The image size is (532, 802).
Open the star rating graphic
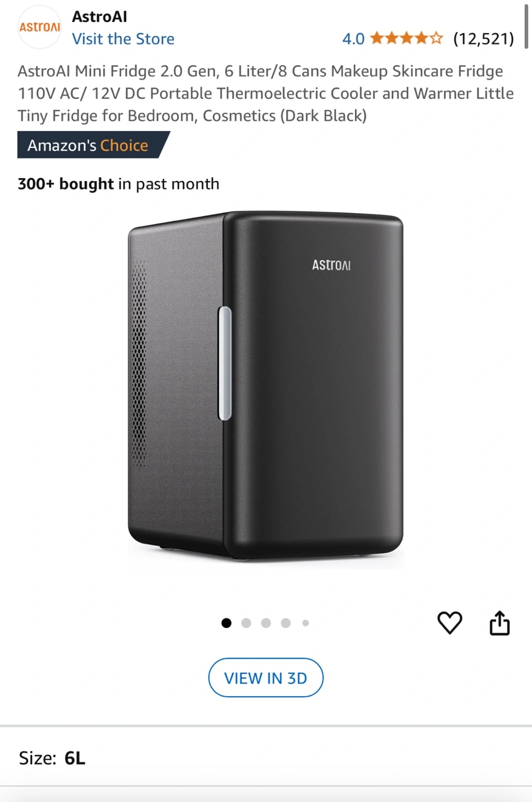(406, 38)
